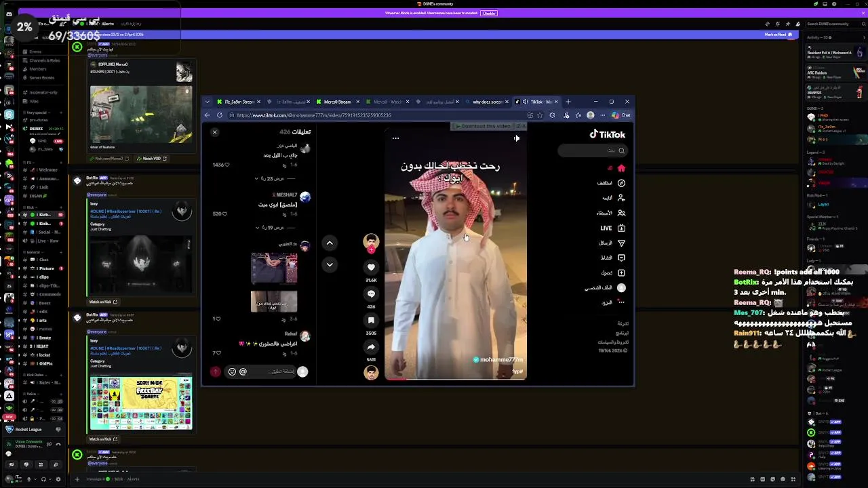This screenshot has width=868, height=488.
Task: Favorite this page with the star icon
Action: pos(540,115)
